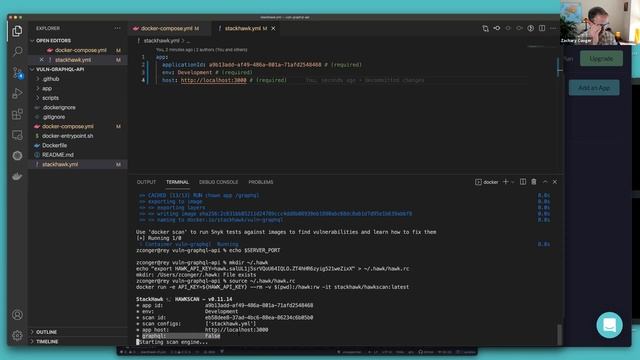
Task: Close stackhawk.yml in Open Editors list
Action: click(41, 60)
